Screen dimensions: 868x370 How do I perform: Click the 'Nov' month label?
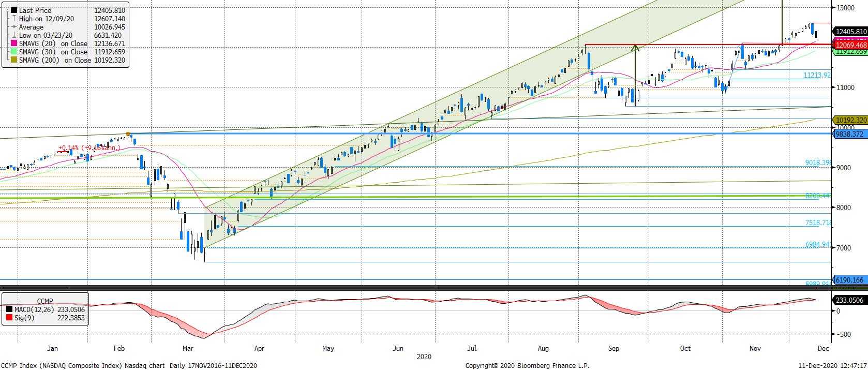755,348
